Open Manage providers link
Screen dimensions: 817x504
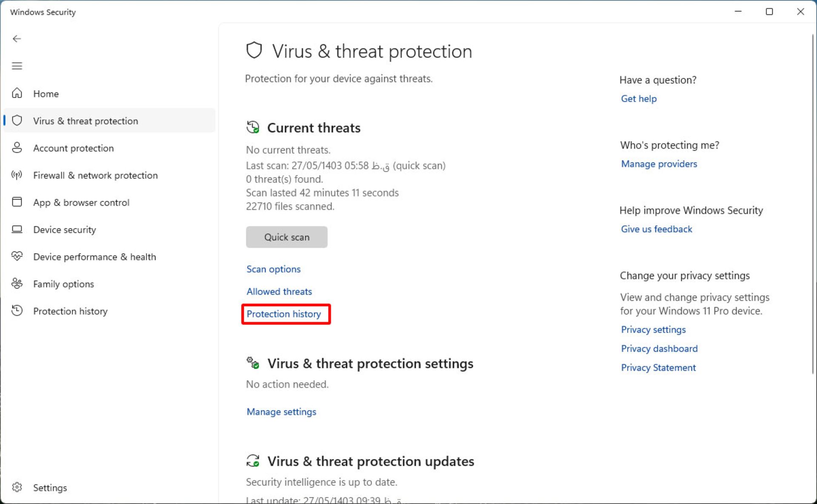point(659,164)
